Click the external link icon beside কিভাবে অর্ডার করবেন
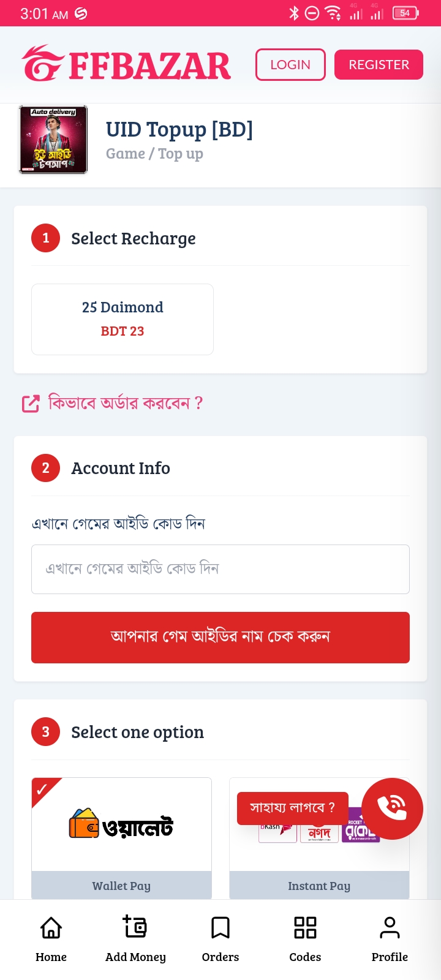Screen dimensions: 441x980 [31, 404]
